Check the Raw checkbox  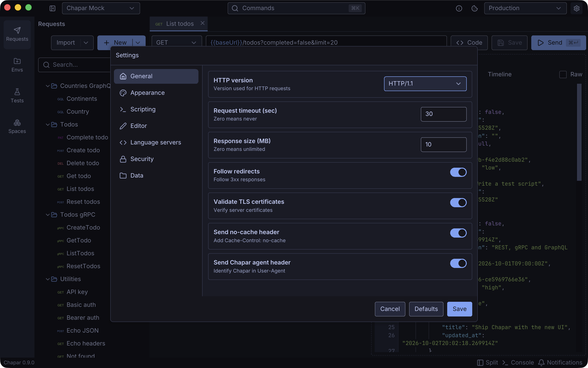click(x=563, y=75)
